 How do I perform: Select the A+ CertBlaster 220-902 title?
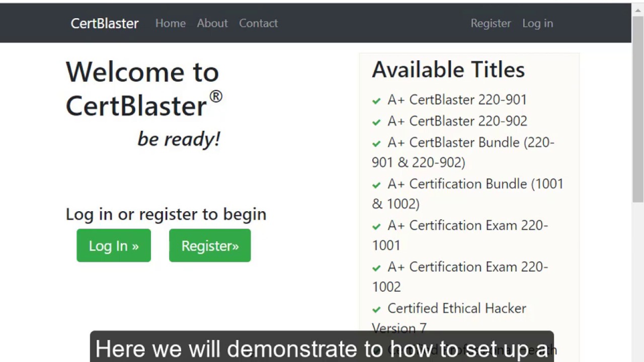tap(457, 121)
